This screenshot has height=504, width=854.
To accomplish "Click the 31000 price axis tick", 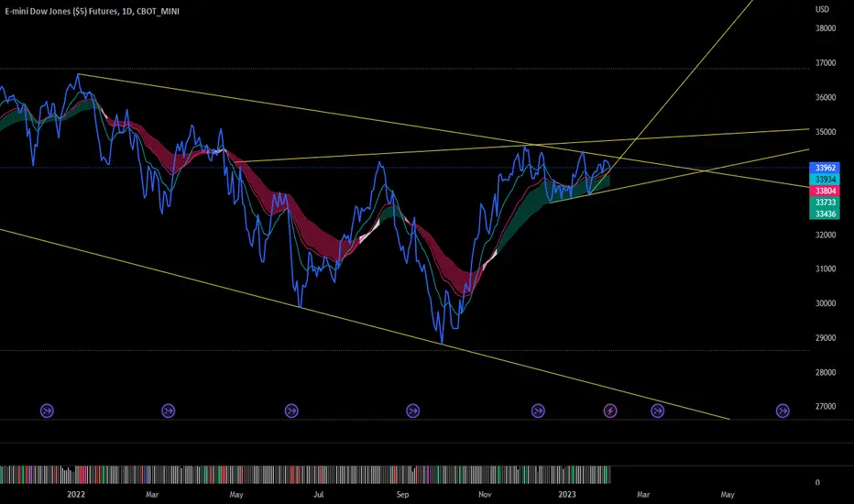I will 825,269.
